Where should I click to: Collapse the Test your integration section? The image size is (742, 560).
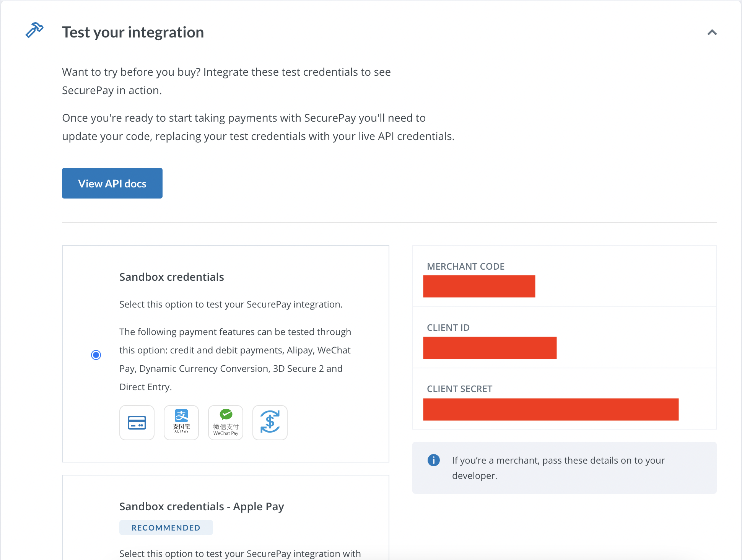[712, 33]
